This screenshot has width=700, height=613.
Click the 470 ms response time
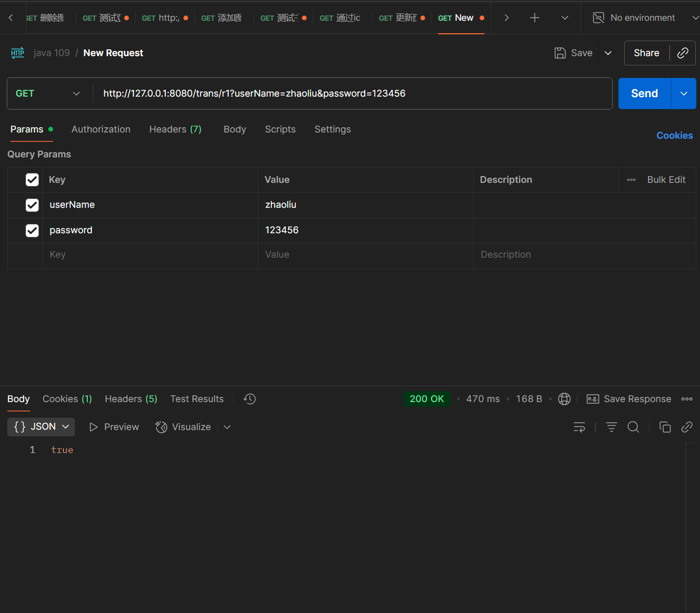[x=483, y=399]
